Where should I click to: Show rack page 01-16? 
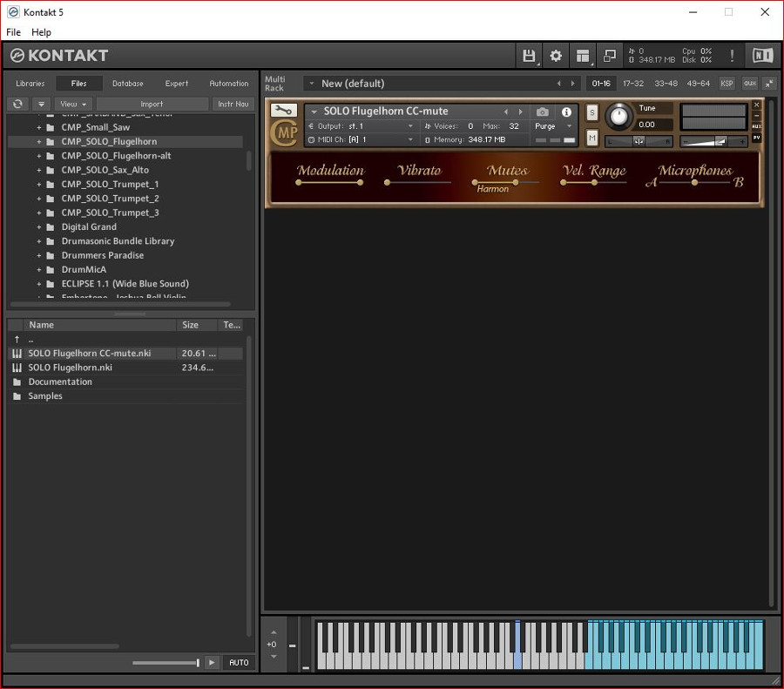pos(601,84)
